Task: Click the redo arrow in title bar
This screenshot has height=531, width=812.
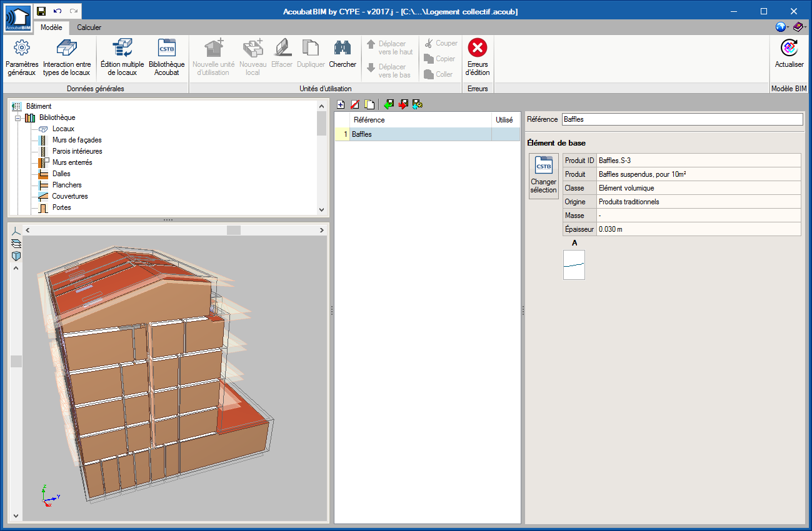Action: point(74,11)
